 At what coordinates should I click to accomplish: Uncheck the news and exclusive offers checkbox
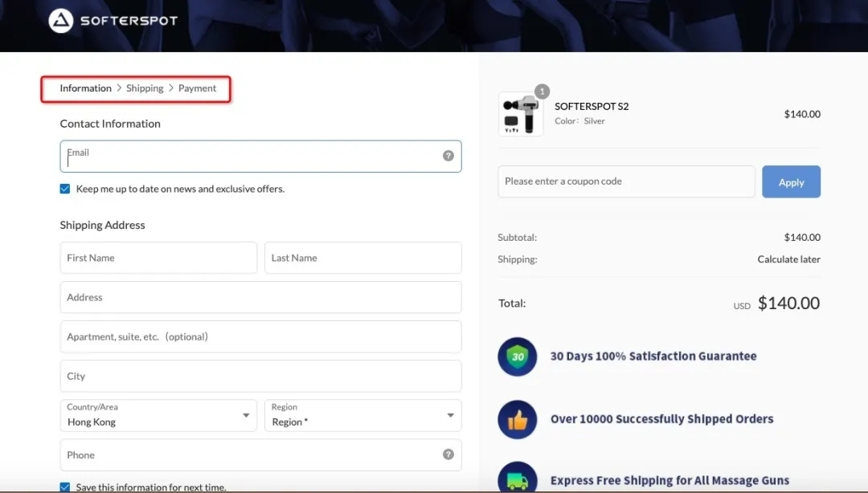(x=65, y=189)
